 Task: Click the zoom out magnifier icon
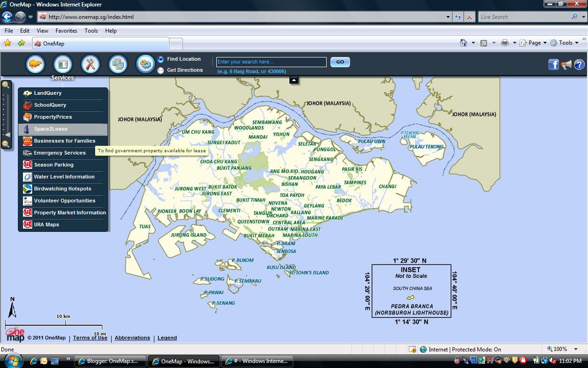pos(6,144)
